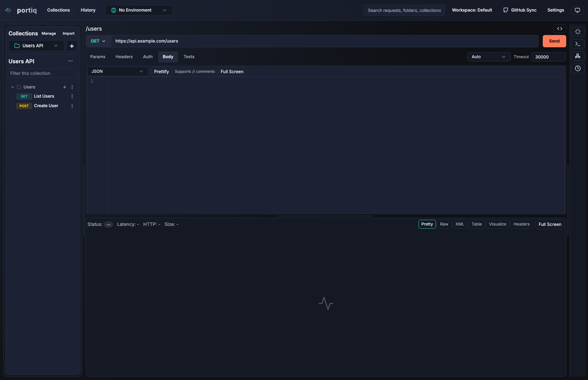This screenshot has width=588, height=380.
Task: Open Users API three-dot options menu
Action: click(x=70, y=61)
